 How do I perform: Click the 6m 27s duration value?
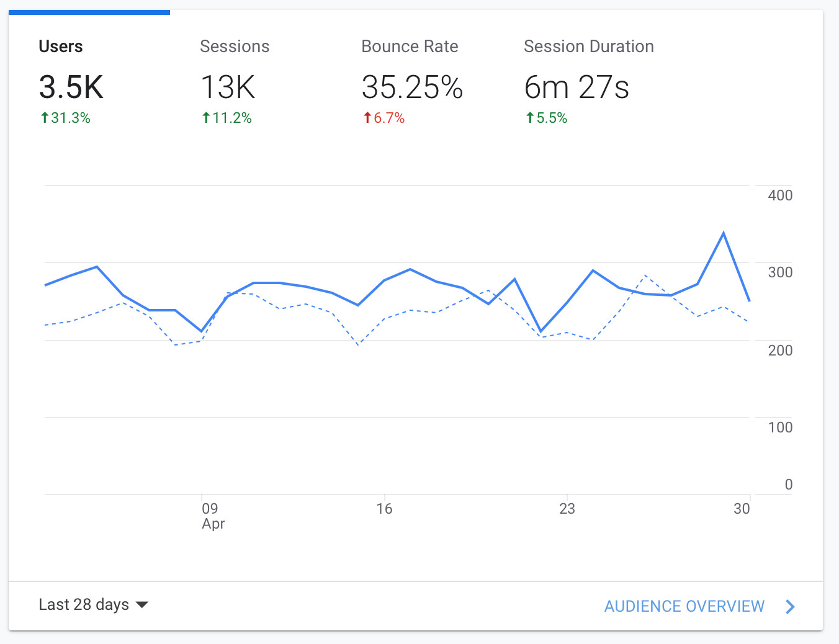tap(577, 87)
